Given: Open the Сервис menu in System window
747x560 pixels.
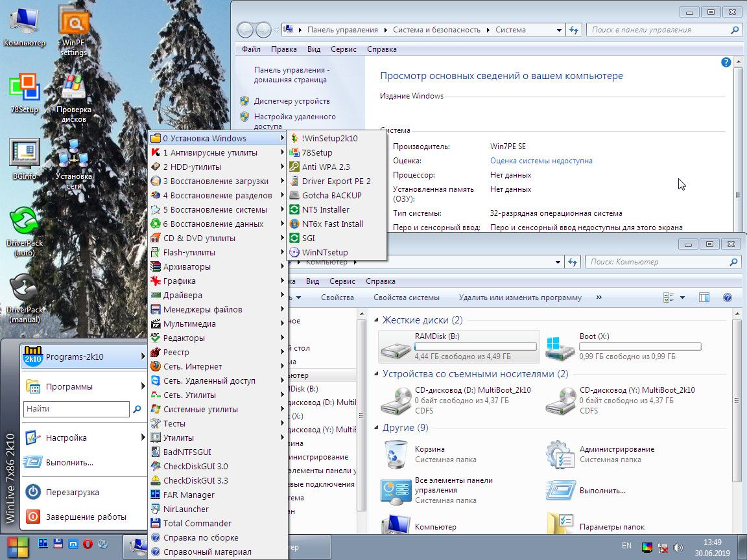Looking at the screenshot, I should coord(344,49).
